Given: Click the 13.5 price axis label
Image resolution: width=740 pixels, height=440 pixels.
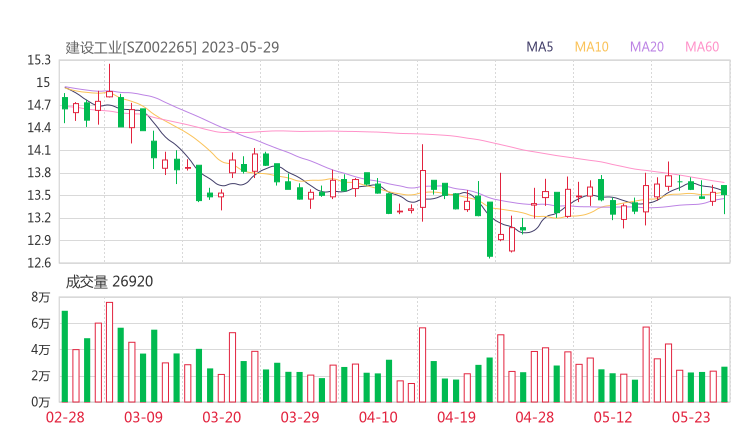Looking at the screenshot, I should (x=39, y=195).
